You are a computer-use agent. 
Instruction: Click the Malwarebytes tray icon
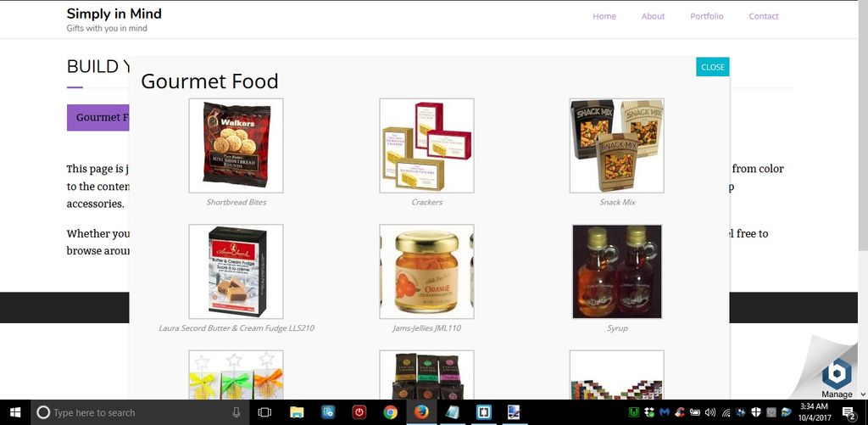point(665,412)
